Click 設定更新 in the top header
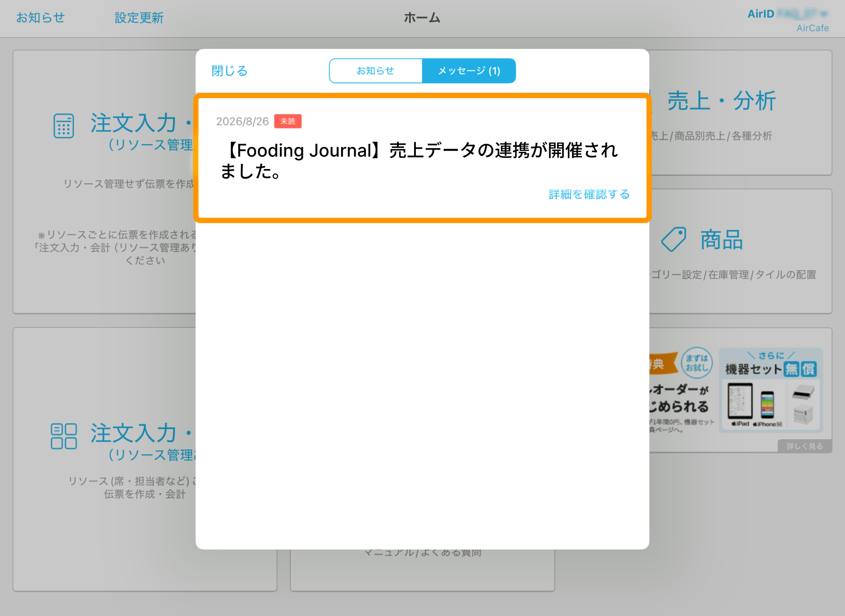The image size is (845, 616). click(139, 18)
